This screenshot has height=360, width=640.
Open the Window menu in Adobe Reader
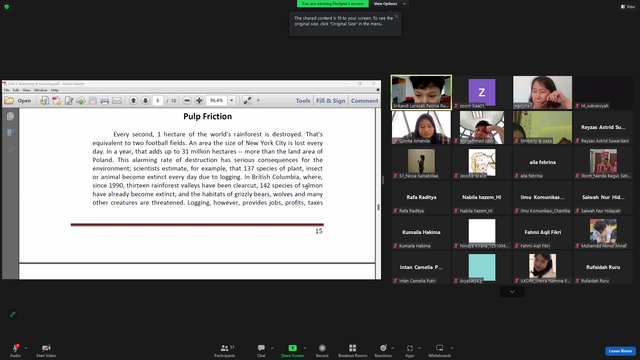[40, 90]
